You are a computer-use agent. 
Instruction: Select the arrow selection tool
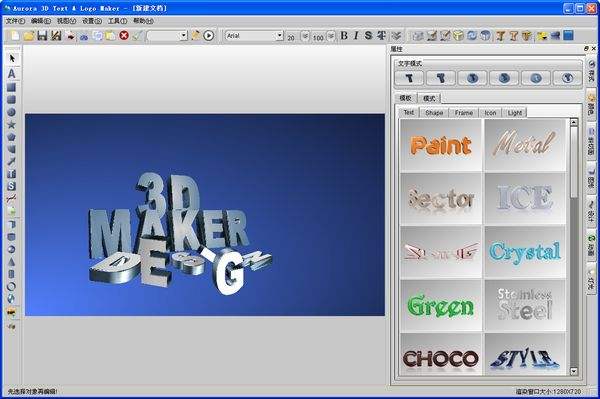coord(12,58)
